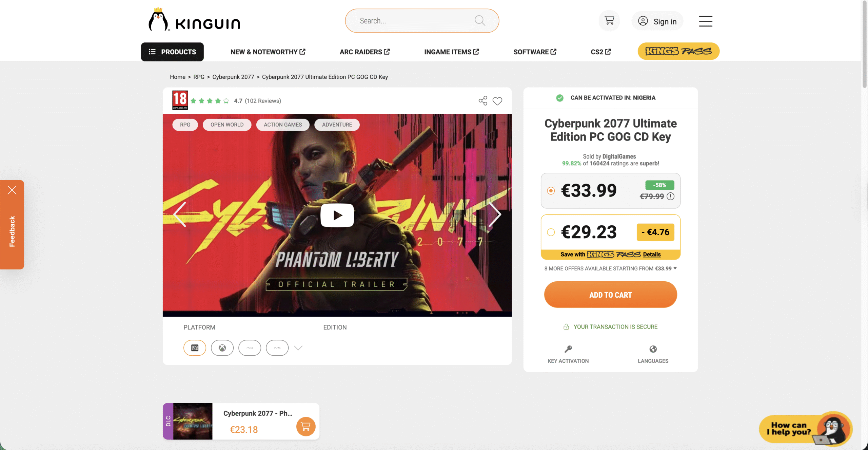Image resolution: width=868 pixels, height=450 pixels.
Task: Open the Software menu item
Action: pyautogui.click(x=535, y=52)
